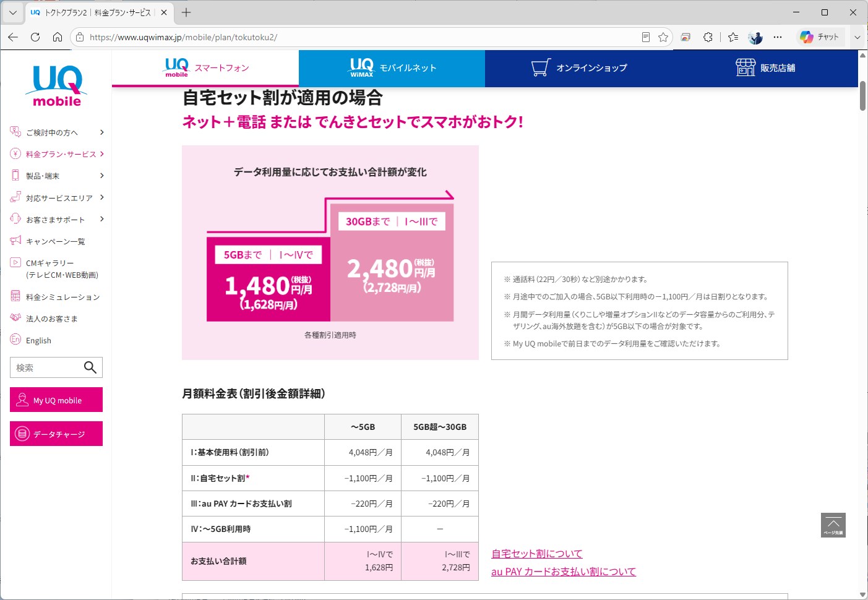This screenshot has width=868, height=600.
Task: Open My UQ mobile login button
Action: point(56,400)
